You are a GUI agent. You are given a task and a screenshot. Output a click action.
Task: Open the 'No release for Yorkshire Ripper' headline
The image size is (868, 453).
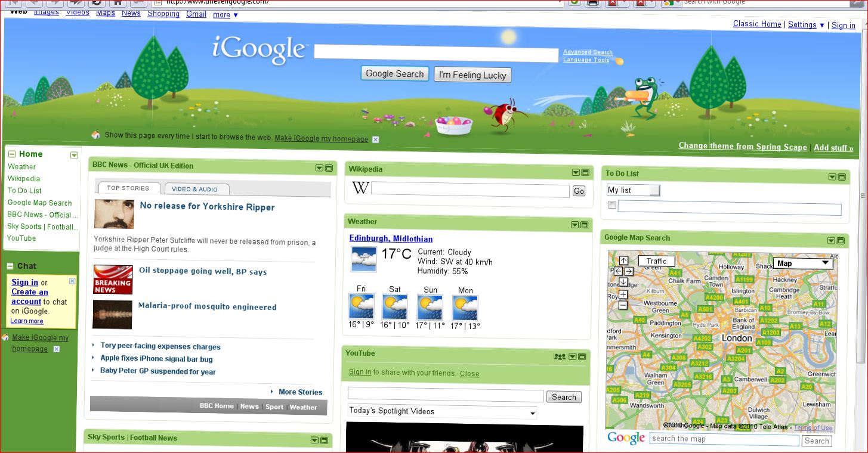pyautogui.click(x=207, y=207)
